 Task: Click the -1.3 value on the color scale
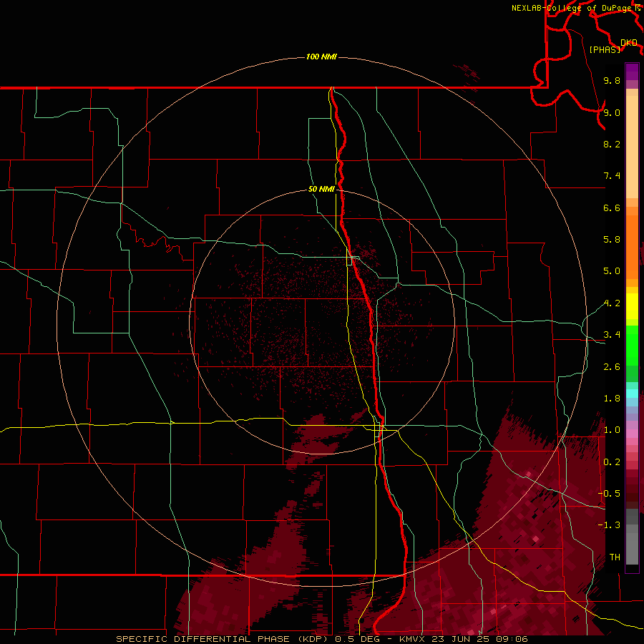(609, 525)
